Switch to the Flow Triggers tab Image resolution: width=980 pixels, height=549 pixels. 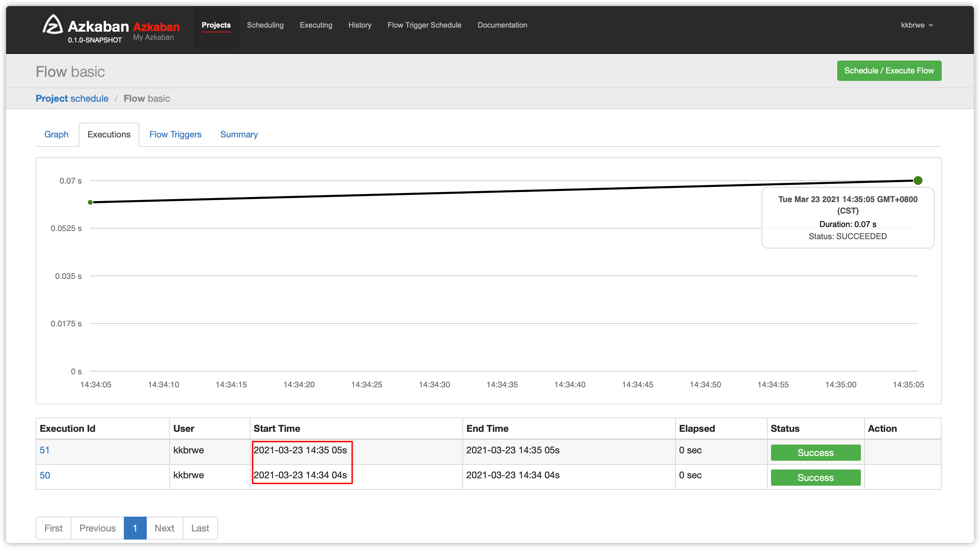[x=175, y=134]
